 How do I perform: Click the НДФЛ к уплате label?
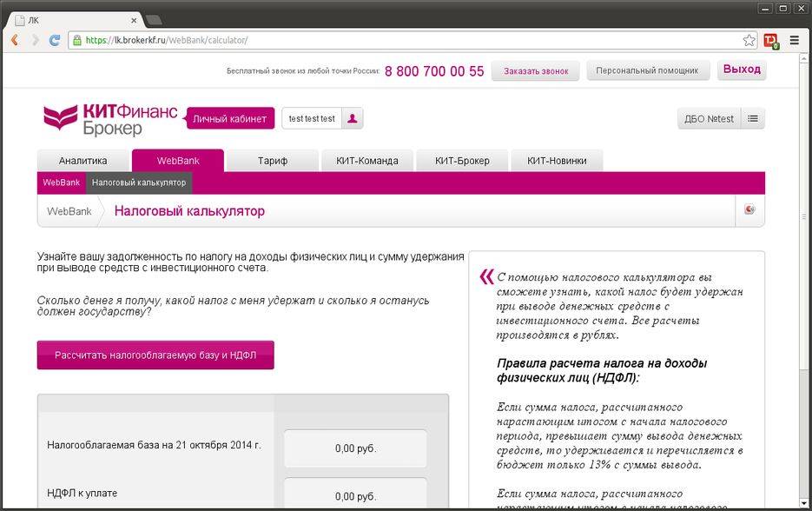[82, 493]
